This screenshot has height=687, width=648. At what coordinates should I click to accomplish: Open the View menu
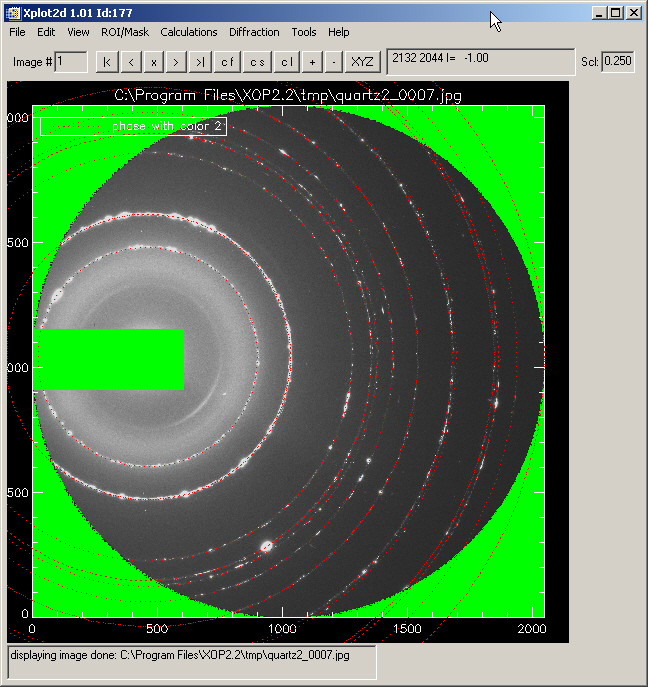tap(78, 32)
